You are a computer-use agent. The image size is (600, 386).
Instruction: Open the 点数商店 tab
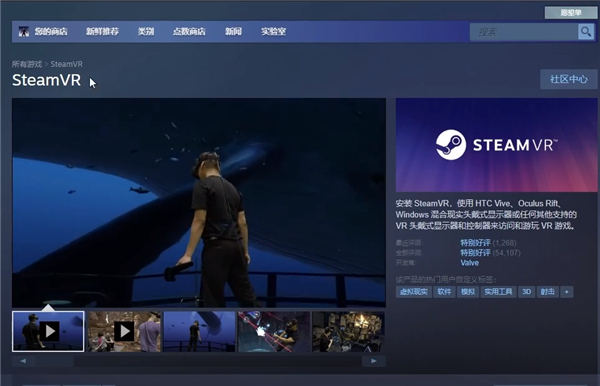point(189,31)
